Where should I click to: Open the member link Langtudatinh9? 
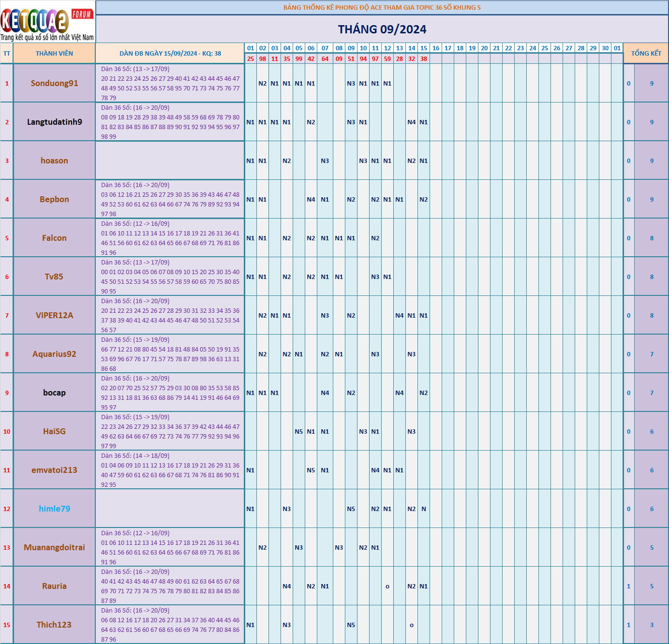coord(54,122)
